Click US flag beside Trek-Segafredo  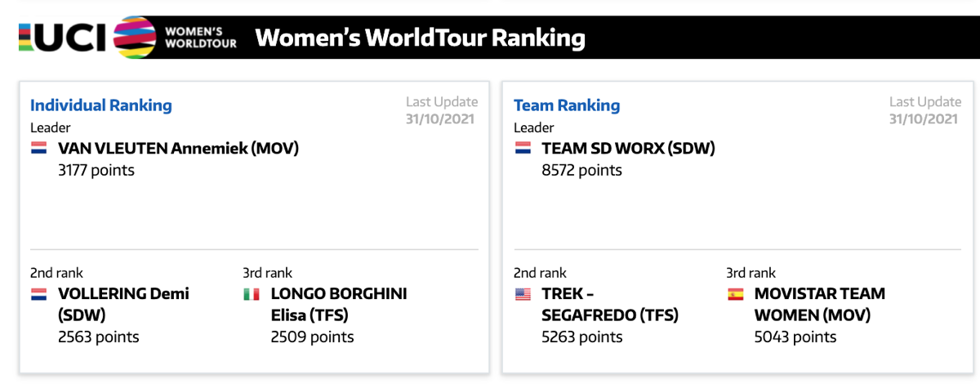[x=523, y=294]
